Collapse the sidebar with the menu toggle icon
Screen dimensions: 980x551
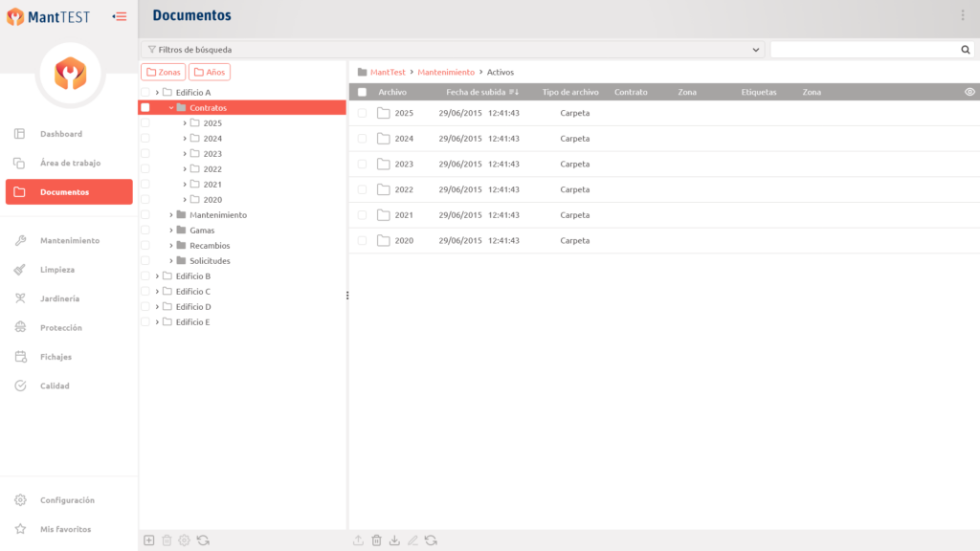pos(120,15)
